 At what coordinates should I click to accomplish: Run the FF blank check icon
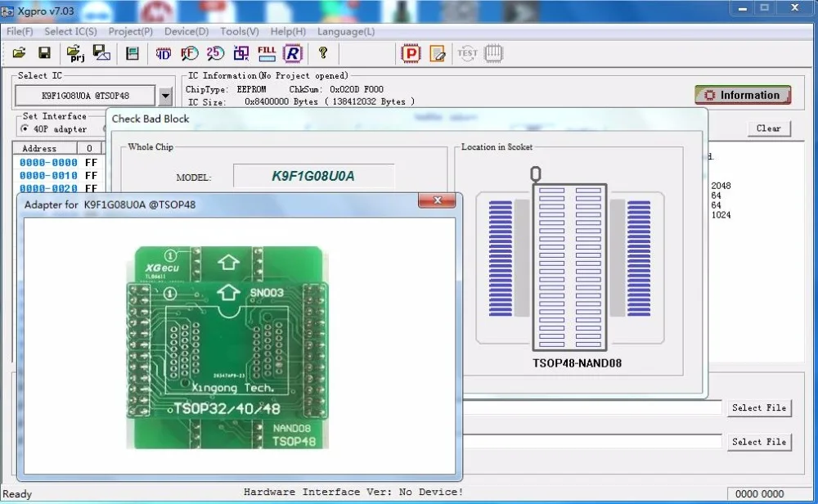coord(190,53)
